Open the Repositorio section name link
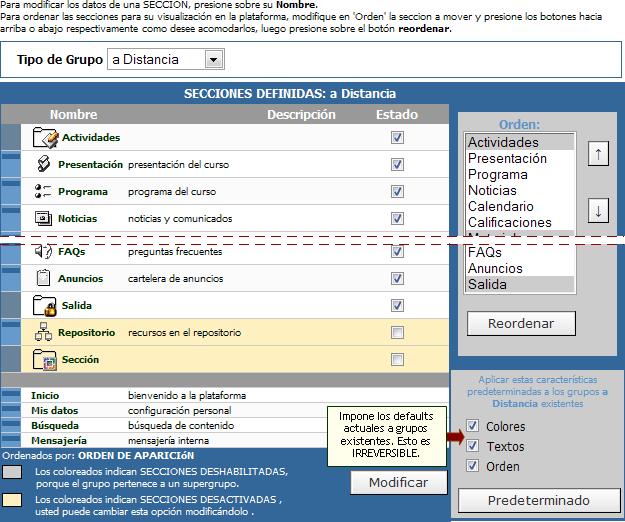 [86, 332]
